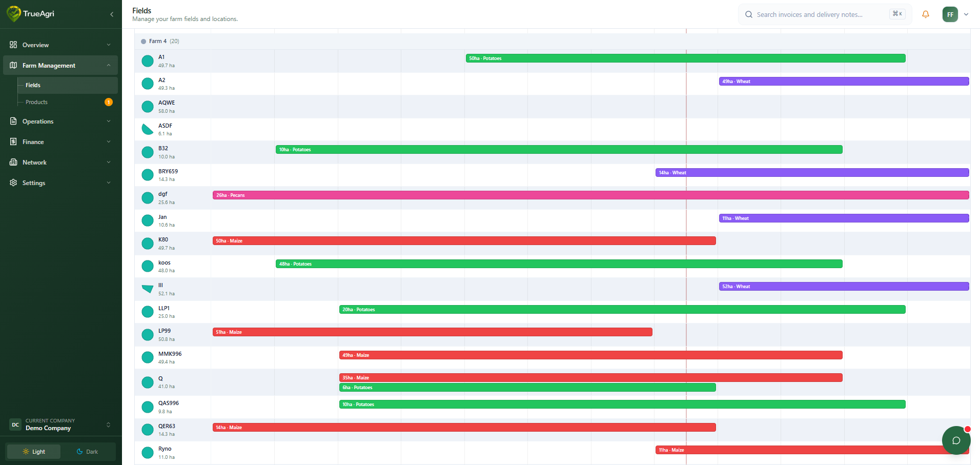Click the Jan field name
The width and height of the screenshot is (980, 465).
click(162, 217)
